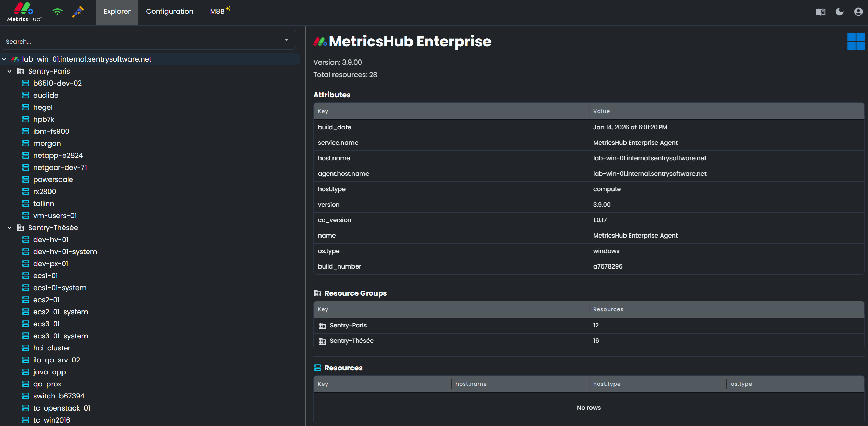Toggle dark mode with the moon icon

(x=839, y=11)
